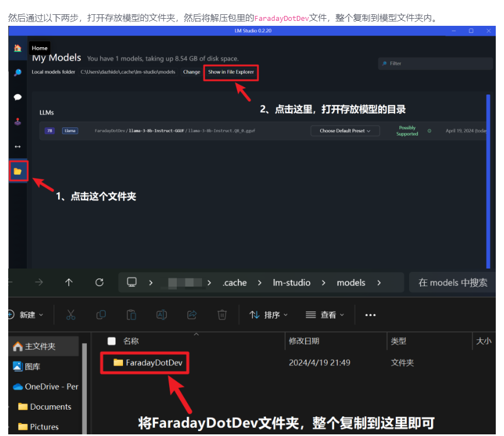Open the Home icon in LM Studio sidebar
The height and width of the screenshot is (436, 504).
(x=18, y=48)
